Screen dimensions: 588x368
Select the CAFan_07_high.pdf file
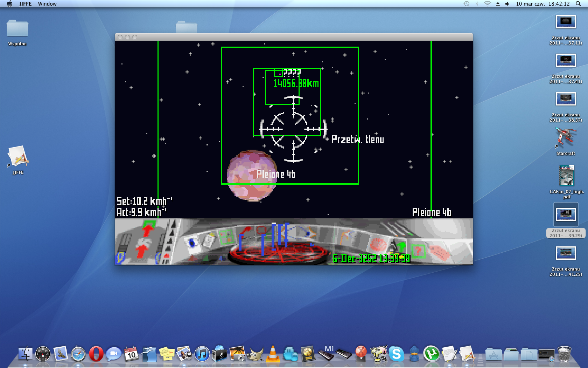coord(567,182)
